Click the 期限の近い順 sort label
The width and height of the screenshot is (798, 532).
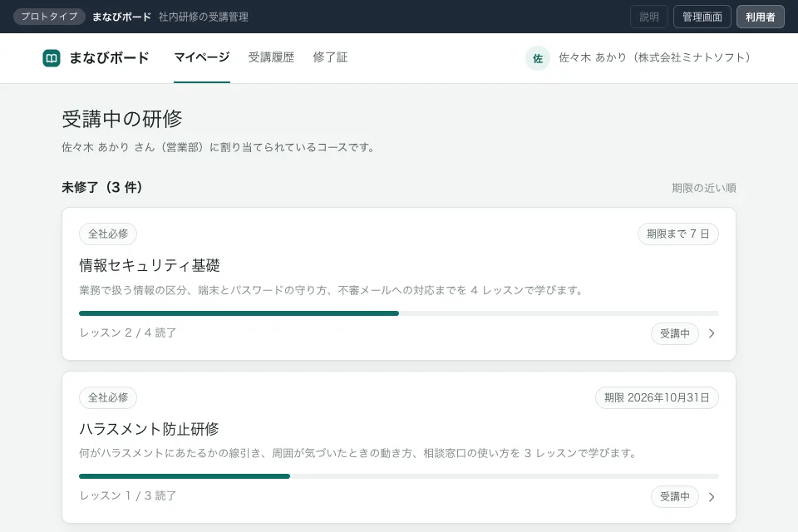pyautogui.click(x=704, y=188)
